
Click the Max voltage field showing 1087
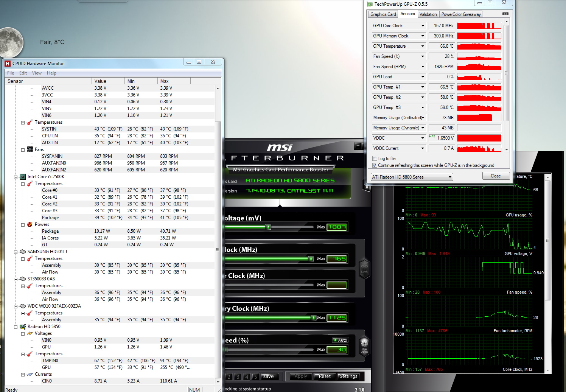click(337, 227)
